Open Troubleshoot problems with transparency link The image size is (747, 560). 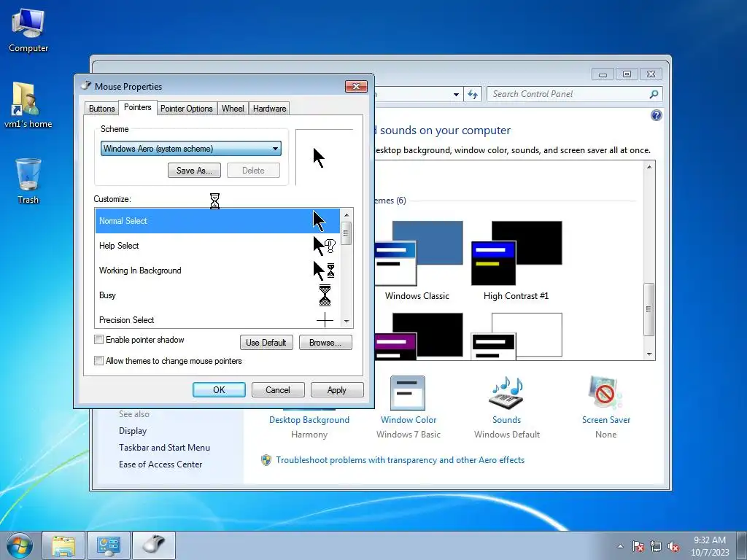(x=400, y=460)
